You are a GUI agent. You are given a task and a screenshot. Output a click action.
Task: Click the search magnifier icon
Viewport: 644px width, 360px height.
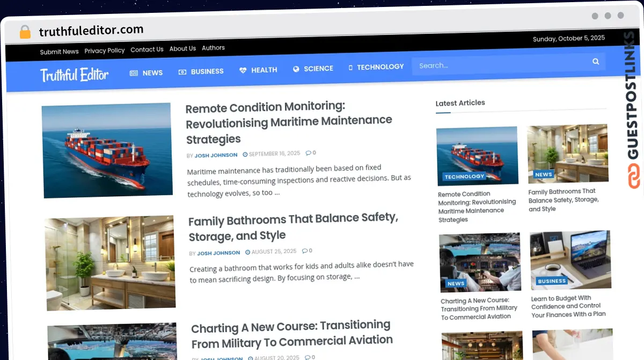coord(595,61)
